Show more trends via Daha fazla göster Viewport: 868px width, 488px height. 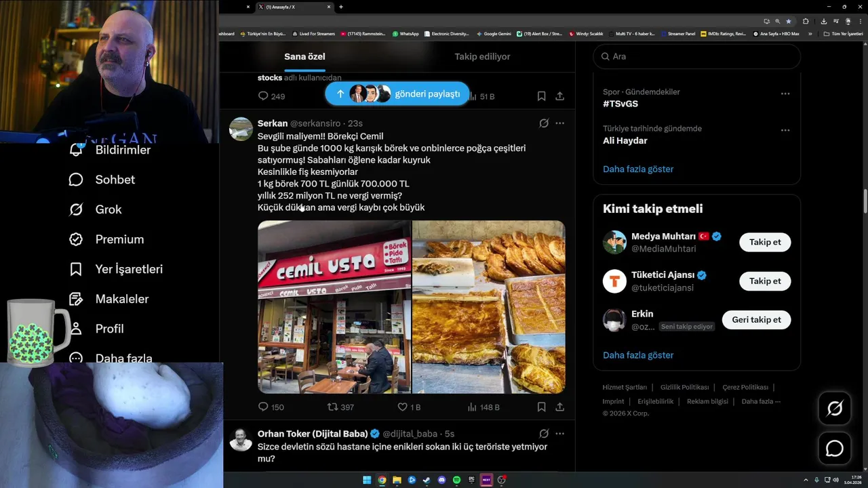coord(638,169)
